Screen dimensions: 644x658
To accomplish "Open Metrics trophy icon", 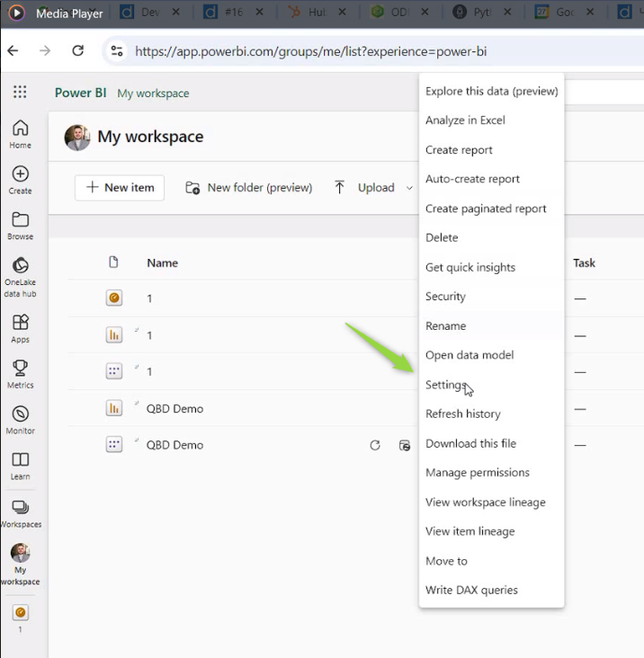I will coord(20,374).
